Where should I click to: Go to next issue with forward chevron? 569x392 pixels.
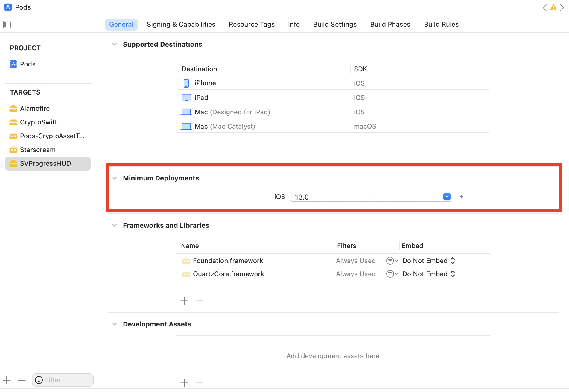(x=562, y=7)
